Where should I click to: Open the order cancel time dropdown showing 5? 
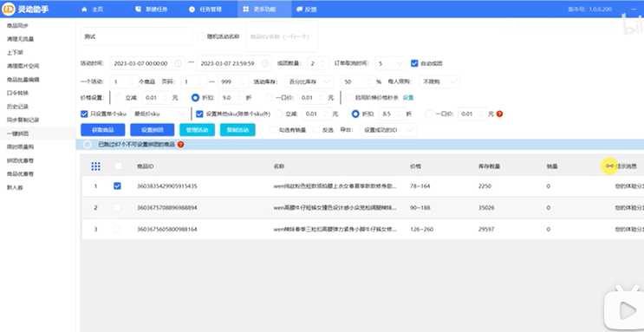(389, 63)
